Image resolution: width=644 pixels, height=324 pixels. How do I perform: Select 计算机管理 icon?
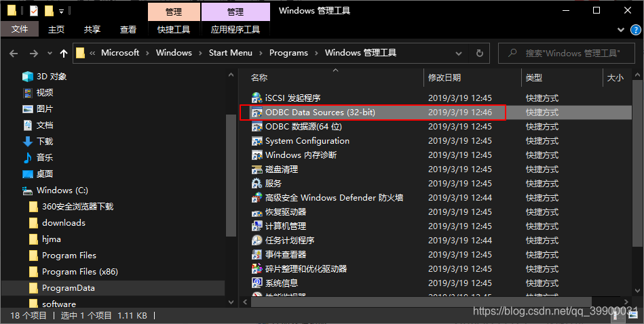(257, 226)
